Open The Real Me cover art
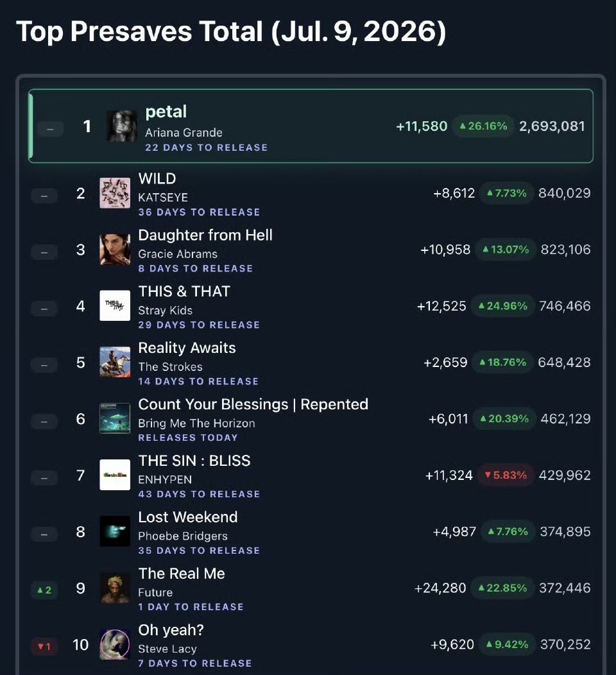This screenshot has width=616, height=675. tap(115, 588)
